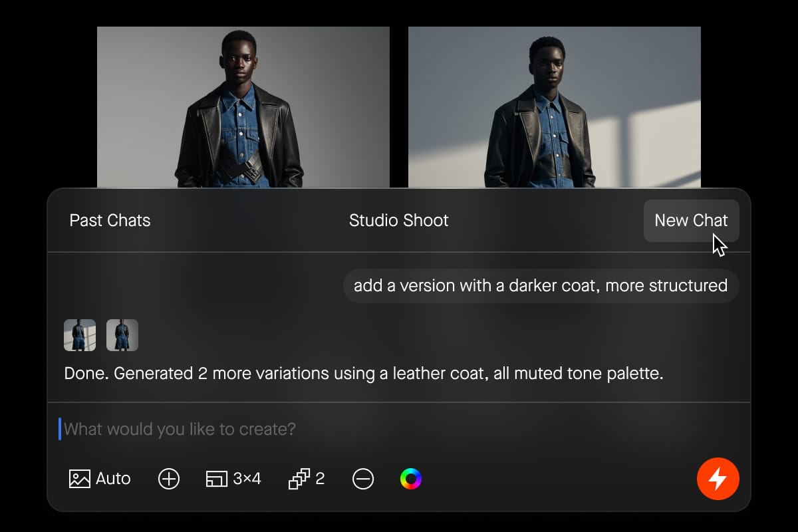The width and height of the screenshot is (798, 532).
Task: Hit the orange lightning generate button
Action: [718, 479]
